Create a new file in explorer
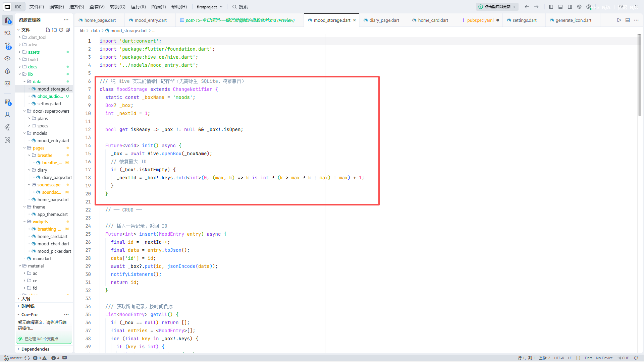This screenshot has height=362, width=644. click(48, 30)
